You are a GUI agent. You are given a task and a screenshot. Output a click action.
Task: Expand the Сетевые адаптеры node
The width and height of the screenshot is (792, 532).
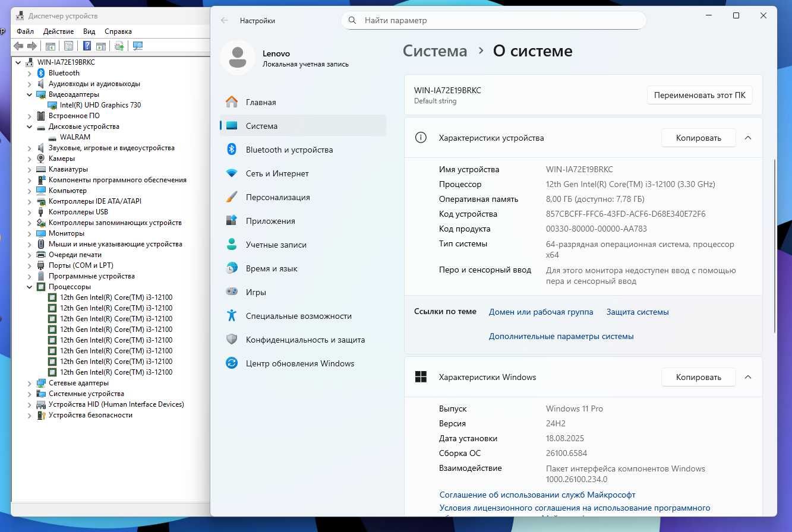coord(30,383)
